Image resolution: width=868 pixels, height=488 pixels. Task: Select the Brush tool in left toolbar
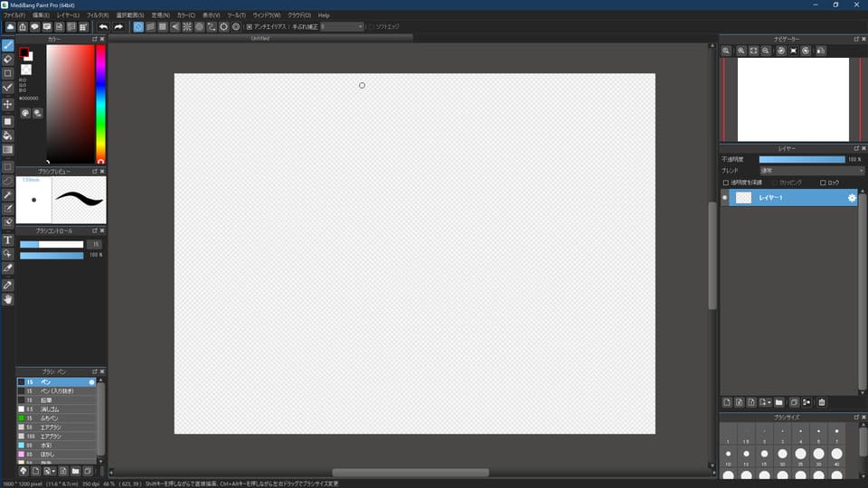(8, 45)
